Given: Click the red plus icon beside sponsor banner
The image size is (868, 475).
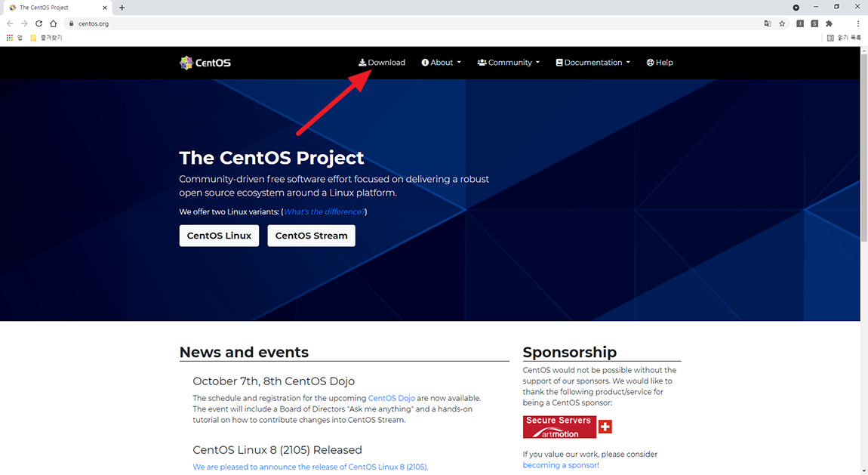Looking at the screenshot, I should click(x=605, y=427).
